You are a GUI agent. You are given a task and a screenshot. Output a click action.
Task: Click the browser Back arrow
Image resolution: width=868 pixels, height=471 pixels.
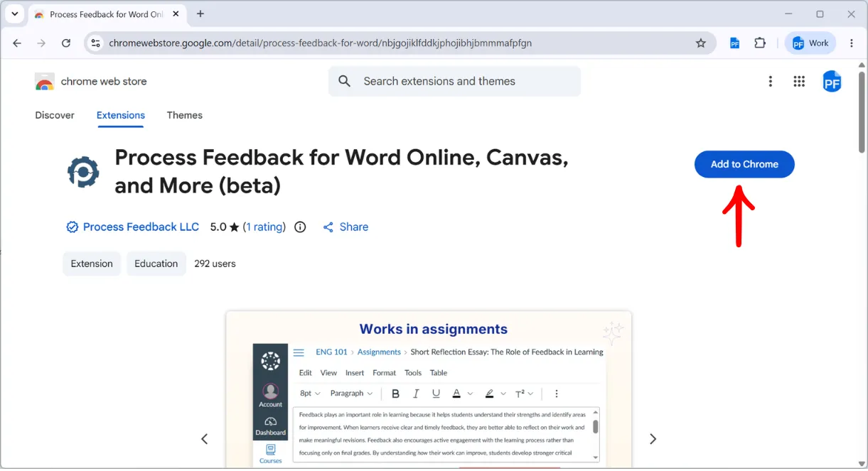[x=17, y=43]
